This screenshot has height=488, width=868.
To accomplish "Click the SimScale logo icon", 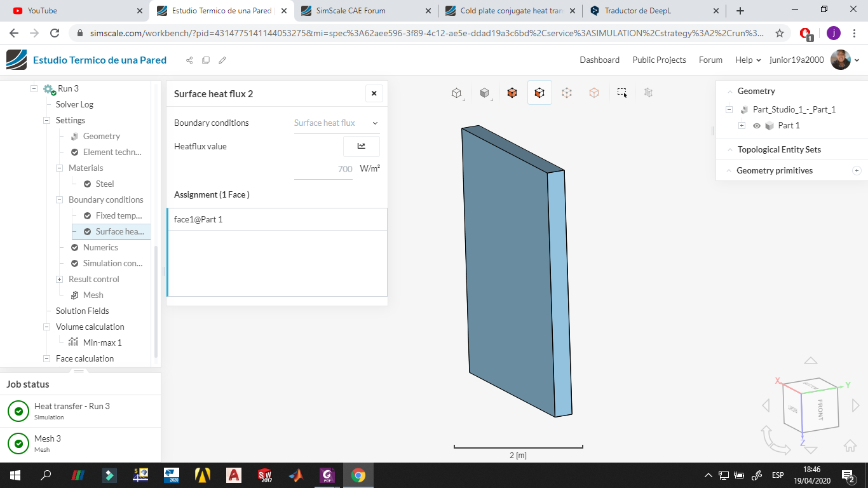I will click(17, 60).
